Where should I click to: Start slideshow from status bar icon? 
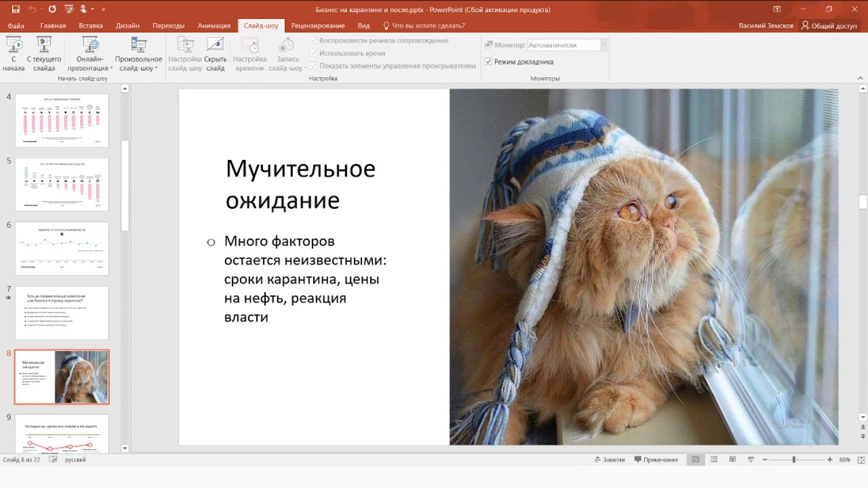coord(751,460)
